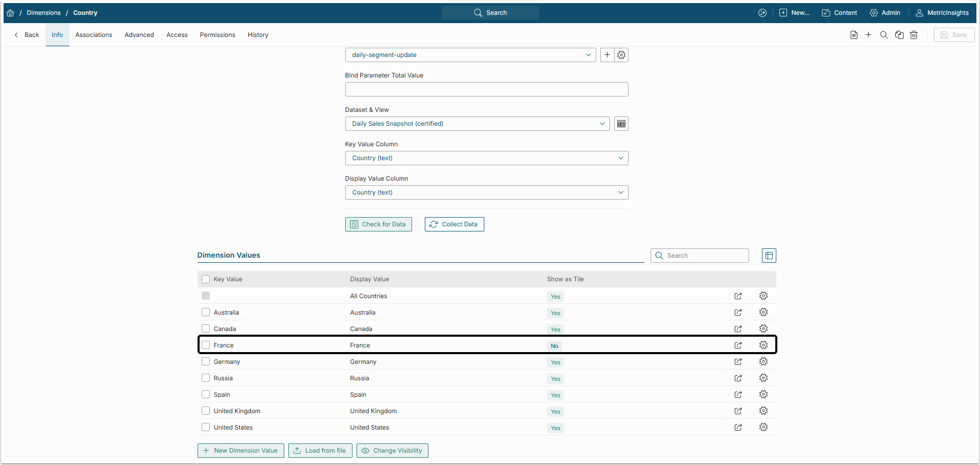Open dataset viewer icon beside Daily Sales Snapshot

(x=621, y=124)
